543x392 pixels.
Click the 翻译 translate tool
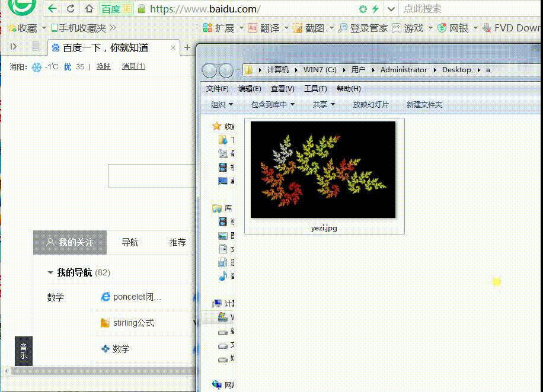pos(264,28)
